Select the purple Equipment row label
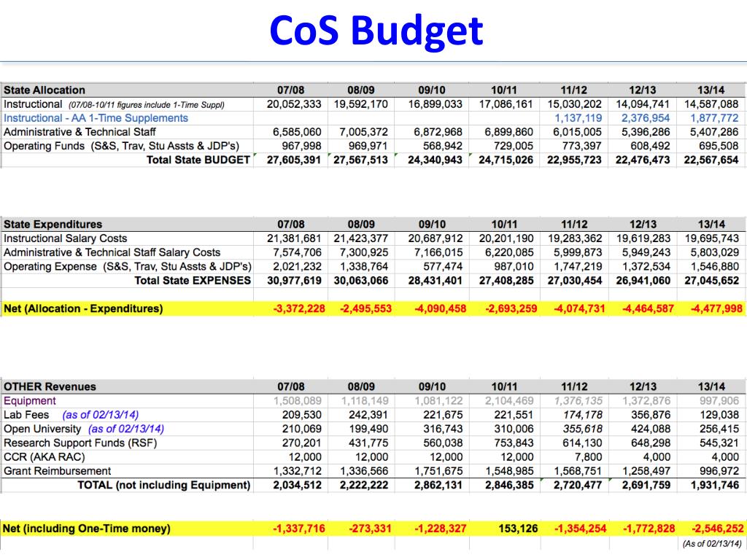This screenshot has height=560, width=747. [29, 401]
